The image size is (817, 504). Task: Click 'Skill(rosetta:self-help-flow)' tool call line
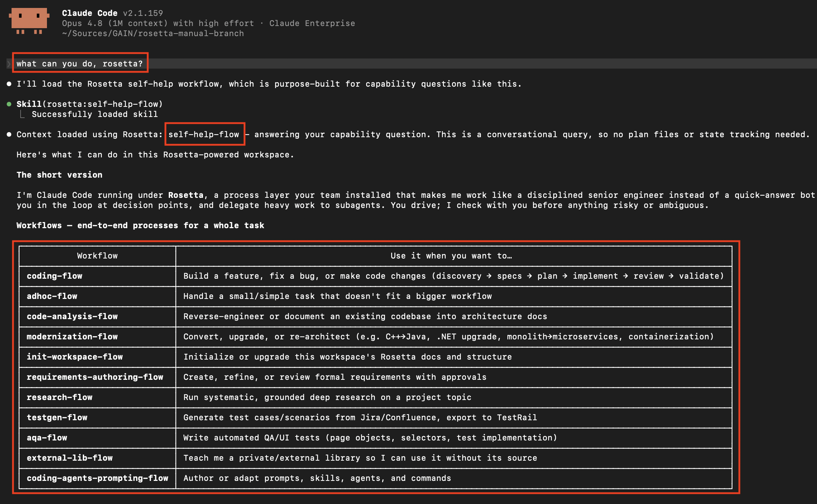point(90,104)
